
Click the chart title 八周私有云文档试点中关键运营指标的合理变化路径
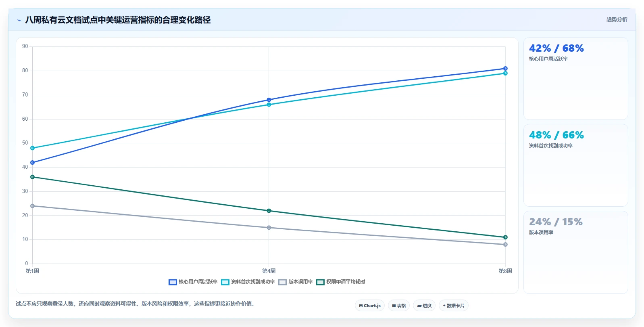tap(118, 20)
